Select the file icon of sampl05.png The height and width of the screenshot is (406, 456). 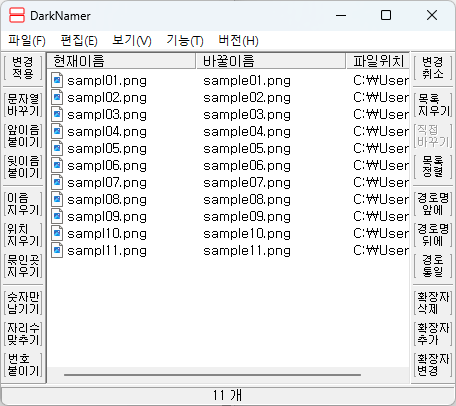(x=57, y=148)
